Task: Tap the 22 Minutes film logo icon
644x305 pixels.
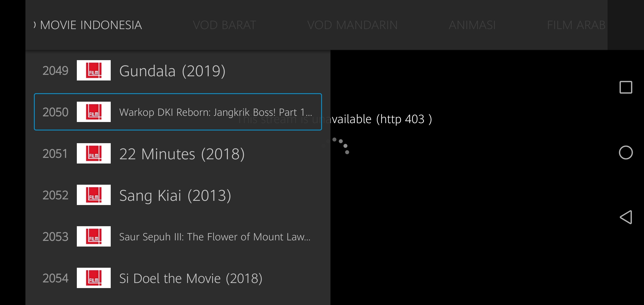Action: coord(94,153)
